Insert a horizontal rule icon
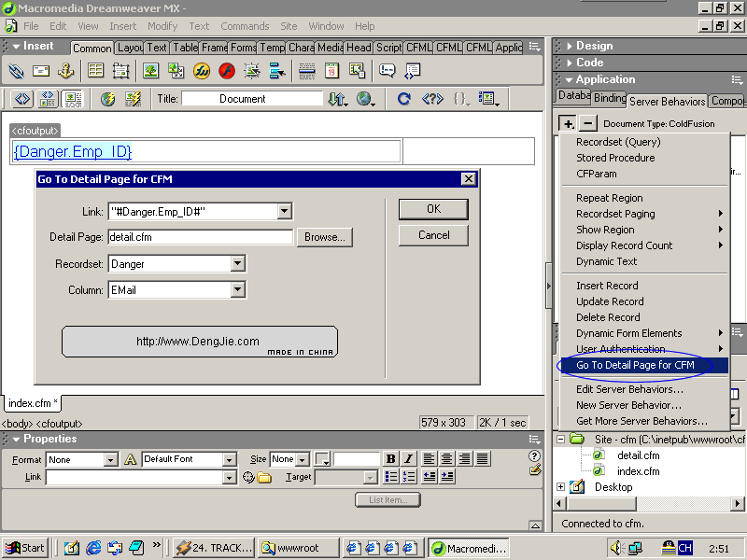The width and height of the screenshot is (747, 560). [307, 71]
